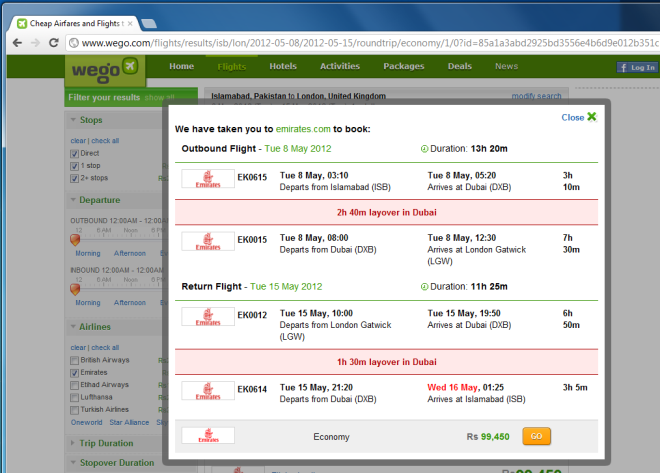Click the browser address bar URL
660x473 pixels.
(x=370, y=43)
